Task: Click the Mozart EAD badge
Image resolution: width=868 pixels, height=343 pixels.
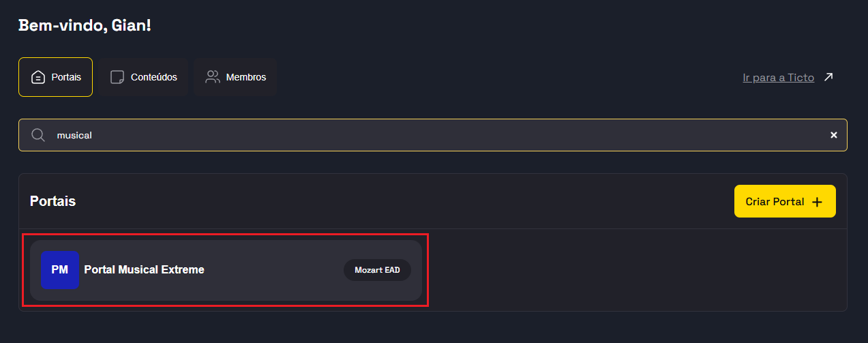Action: (377, 270)
